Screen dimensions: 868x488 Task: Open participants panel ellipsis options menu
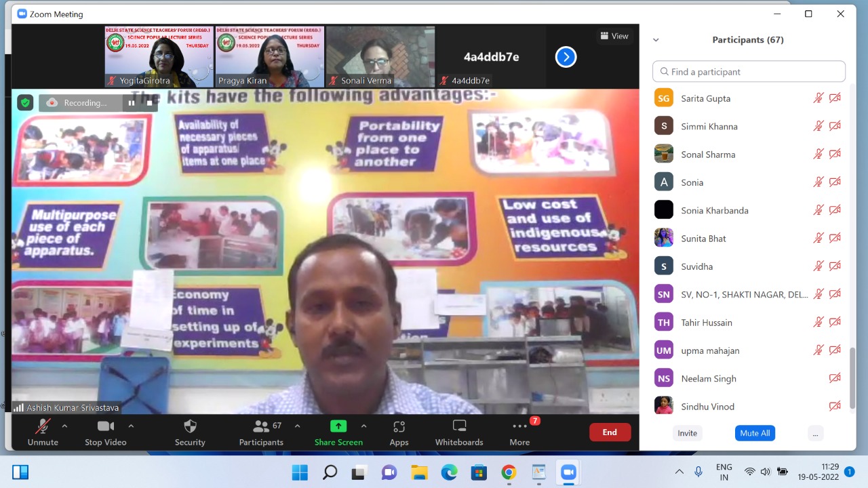[x=815, y=433]
